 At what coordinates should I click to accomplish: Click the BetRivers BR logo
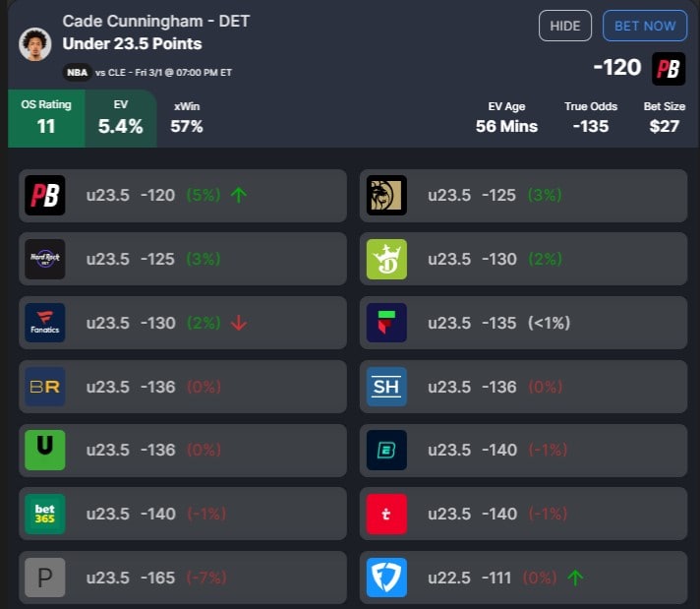[45, 387]
